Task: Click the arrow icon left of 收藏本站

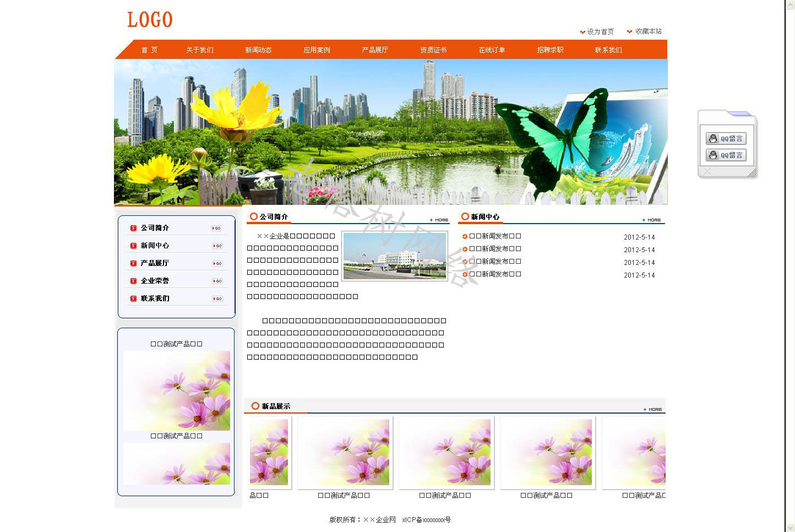Action: click(x=630, y=31)
